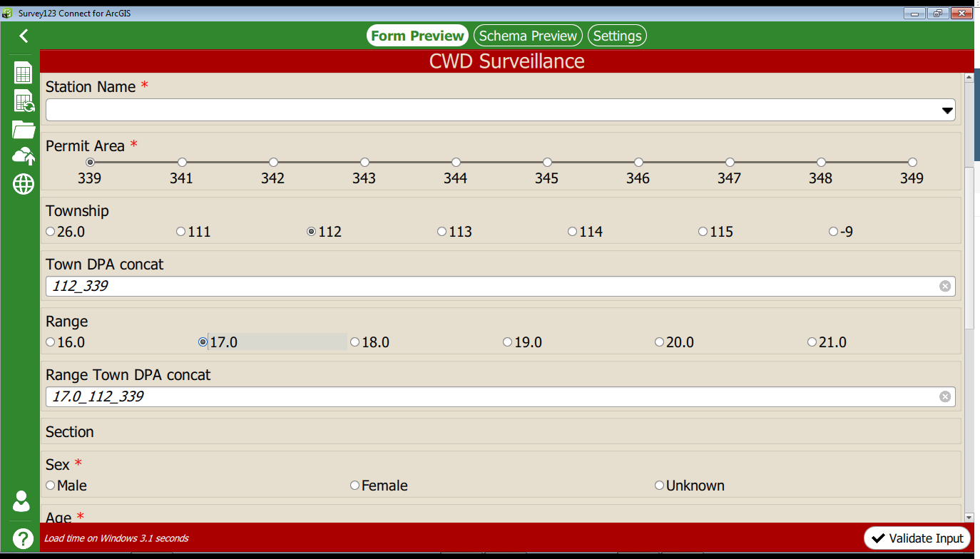
Task: Open the user account icon
Action: pyautogui.click(x=21, y=501)
